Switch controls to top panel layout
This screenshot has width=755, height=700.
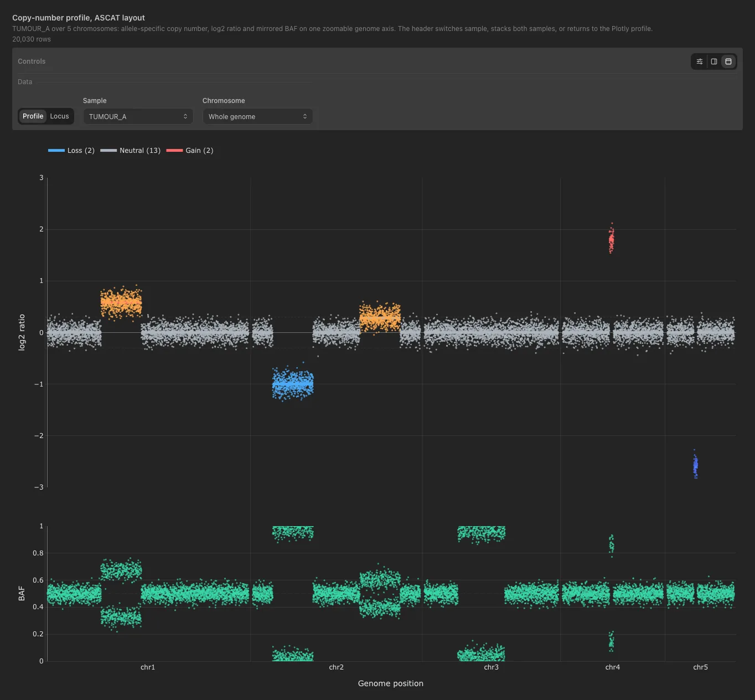click(x=728, y=61)
